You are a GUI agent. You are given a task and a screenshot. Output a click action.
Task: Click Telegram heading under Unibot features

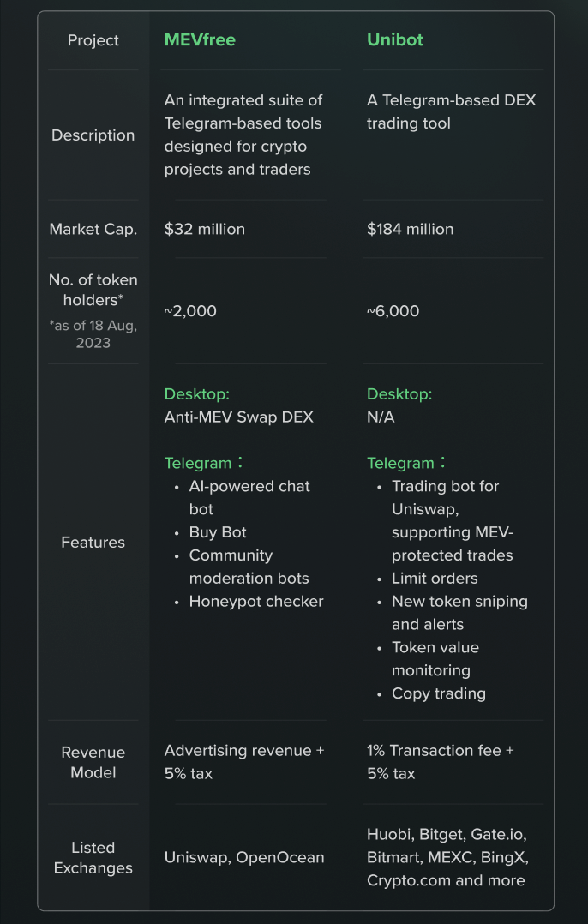coord(406,463)
